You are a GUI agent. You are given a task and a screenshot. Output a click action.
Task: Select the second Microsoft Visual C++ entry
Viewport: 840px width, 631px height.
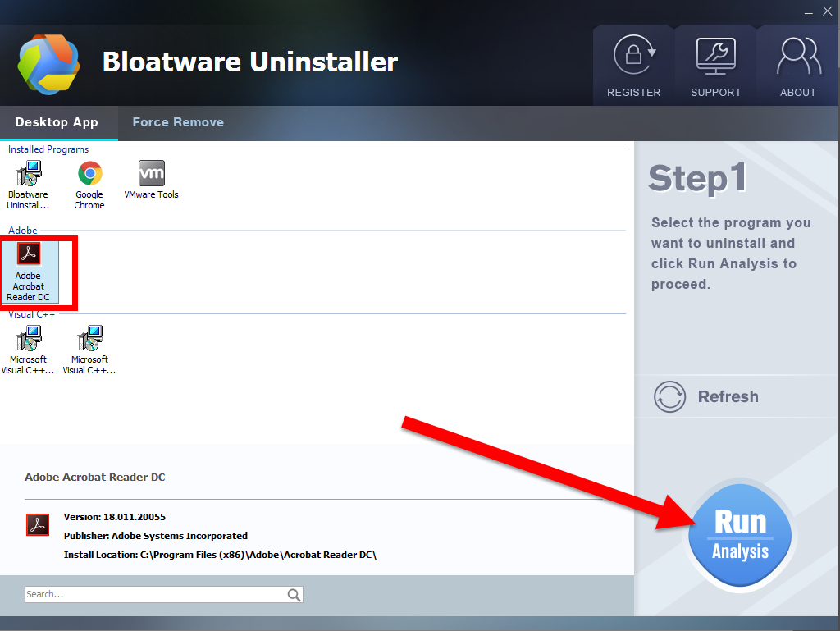coord(89,350)
